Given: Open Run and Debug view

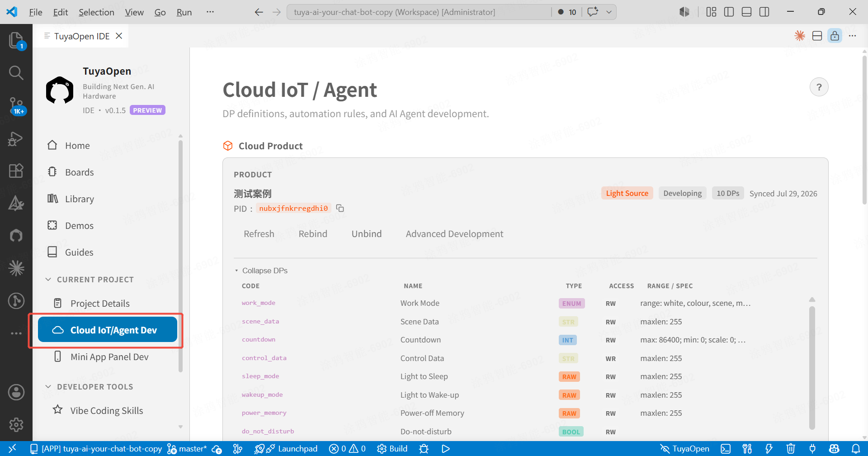Looking at the screenshot, I should tap(16, 138).
